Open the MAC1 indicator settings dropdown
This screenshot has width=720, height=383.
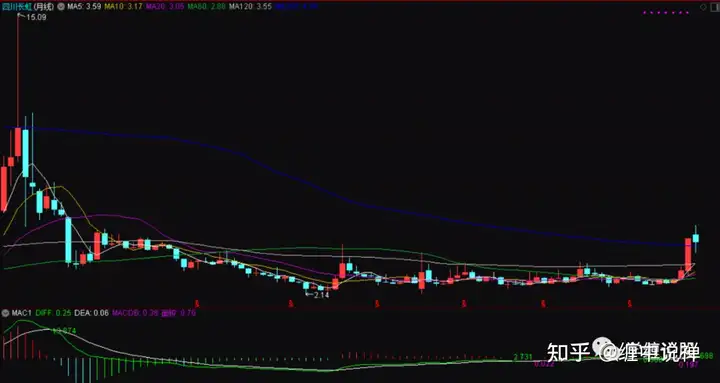point(5,313)
